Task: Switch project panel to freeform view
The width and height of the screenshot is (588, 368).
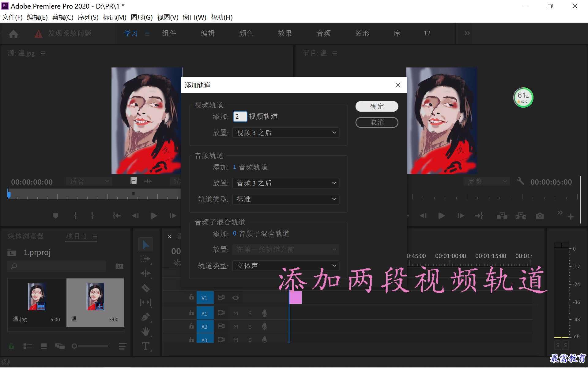Action: point(60,346)
